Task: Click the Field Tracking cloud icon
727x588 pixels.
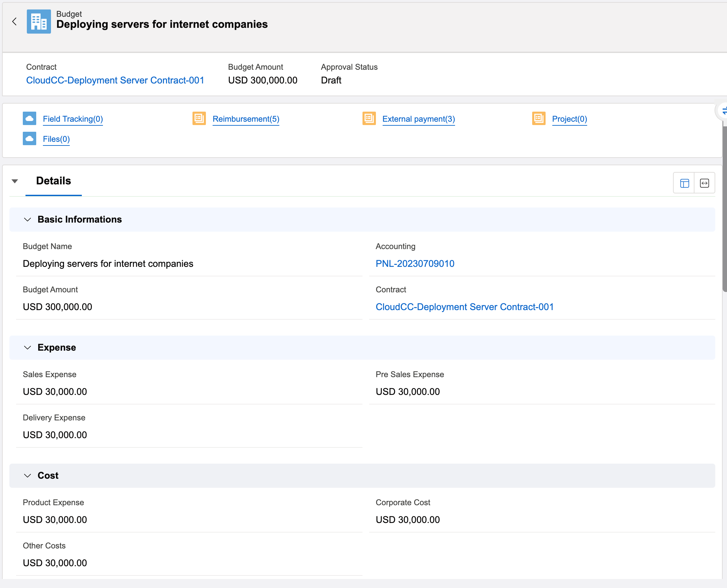Action: (30, 119)
